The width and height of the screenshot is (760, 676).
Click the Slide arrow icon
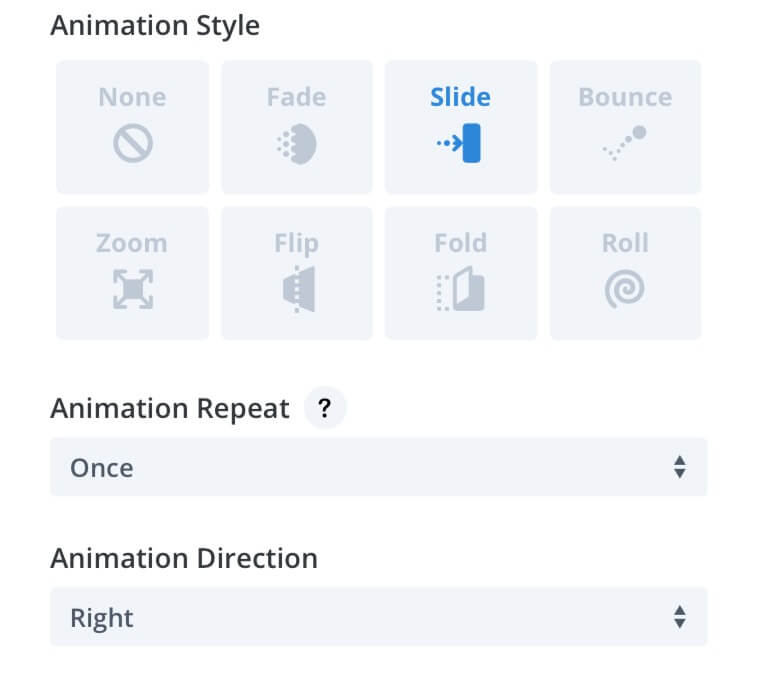[x=459, y=143]
